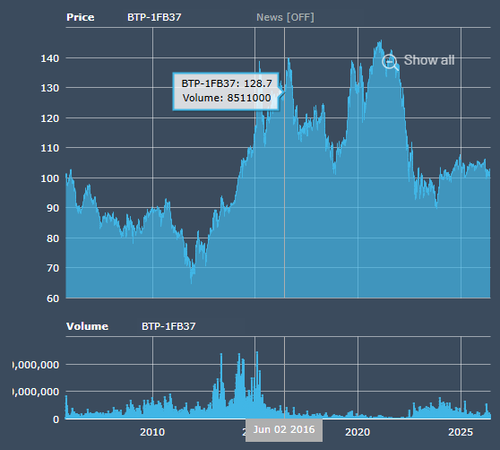Click the 130 price axis label
500x450 pixels.
(50, 88)
